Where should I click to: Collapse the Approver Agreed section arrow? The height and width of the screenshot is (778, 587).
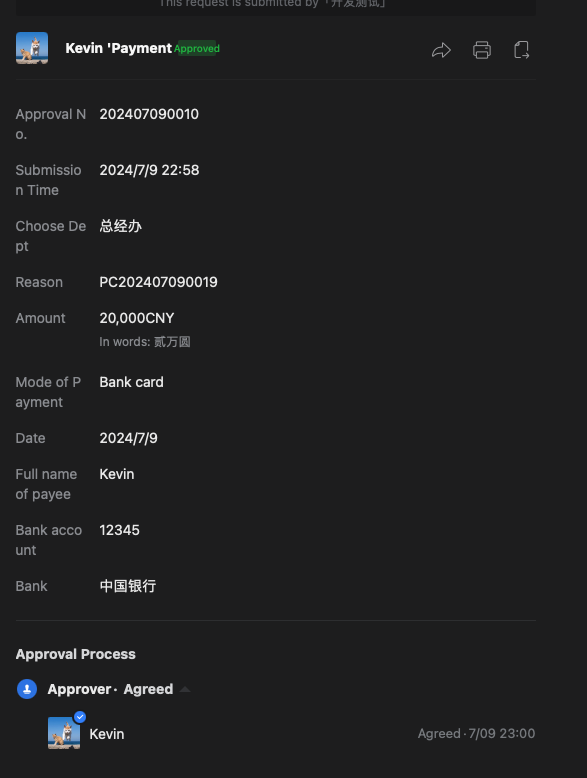185,689
